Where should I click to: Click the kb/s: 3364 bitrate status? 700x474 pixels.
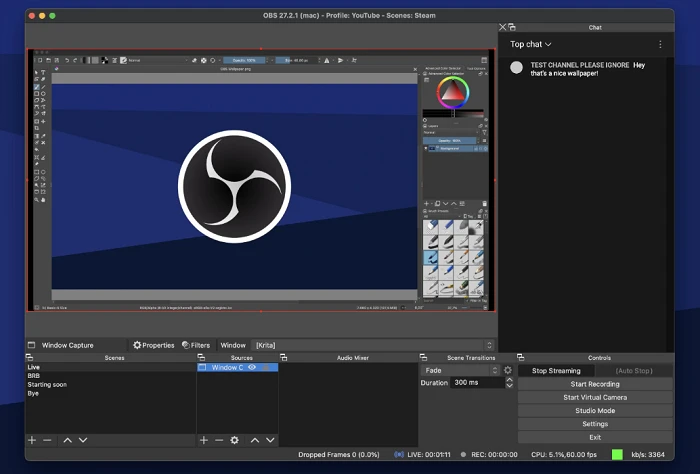coord(648,454)
